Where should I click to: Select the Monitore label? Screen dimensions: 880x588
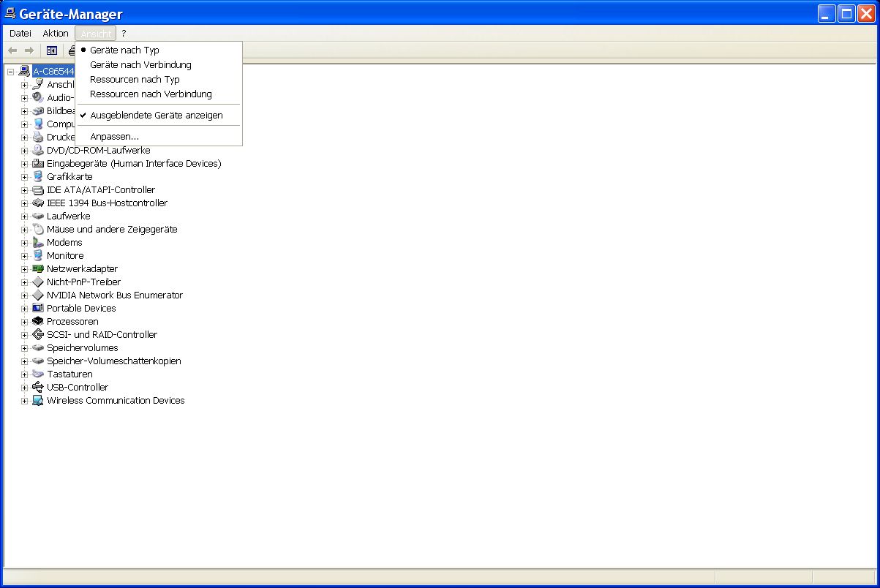coord(65,255)
